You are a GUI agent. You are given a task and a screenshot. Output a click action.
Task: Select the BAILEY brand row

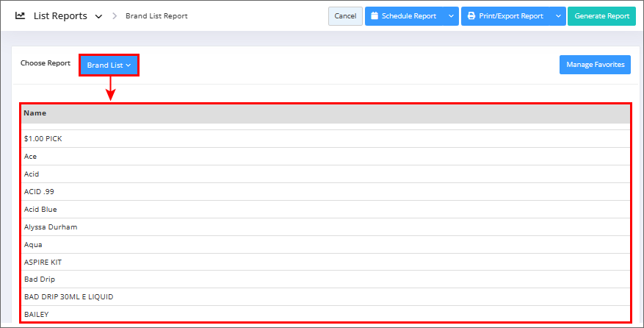326,314
